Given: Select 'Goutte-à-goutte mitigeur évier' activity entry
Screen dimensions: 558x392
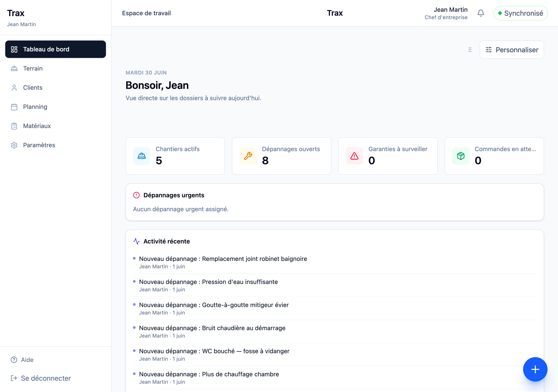Looking at the screenshot, I should (x=335, y=308).
